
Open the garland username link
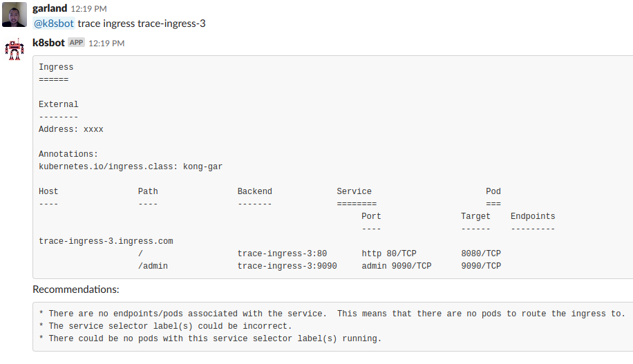point(50,8)
